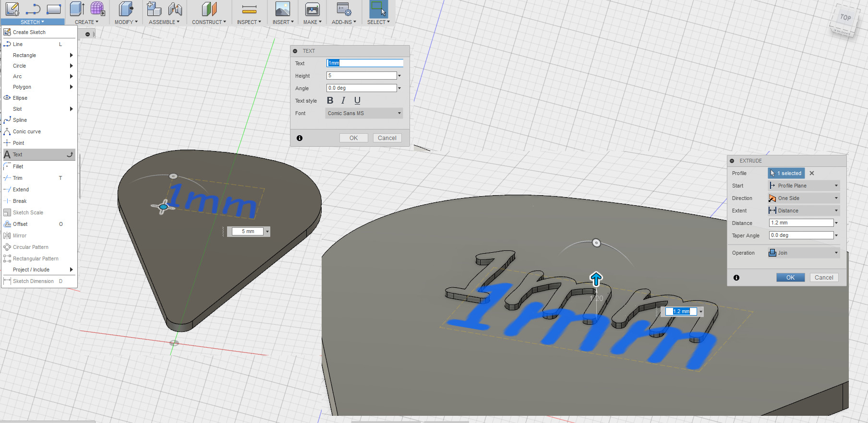This screenshot has width=868, height=423.
Task: Click the info icon in TEXT dialog
Action: (300, 138)
